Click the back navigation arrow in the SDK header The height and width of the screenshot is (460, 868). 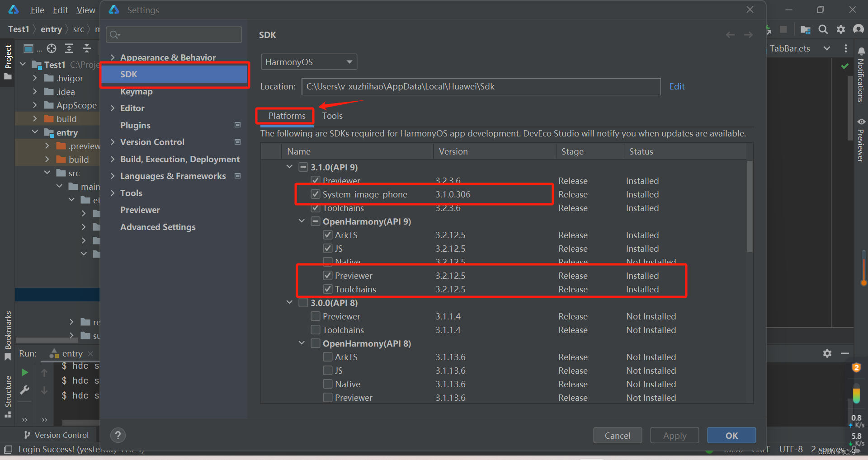730,35
